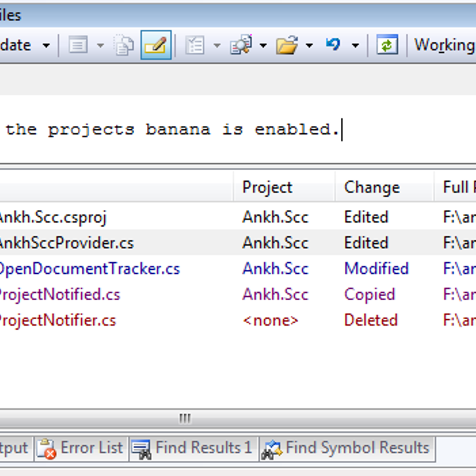Click the copy documents toolbar icon
This screenshot has height=476, width=476.
pyautogui.click(x=124, y=45)
